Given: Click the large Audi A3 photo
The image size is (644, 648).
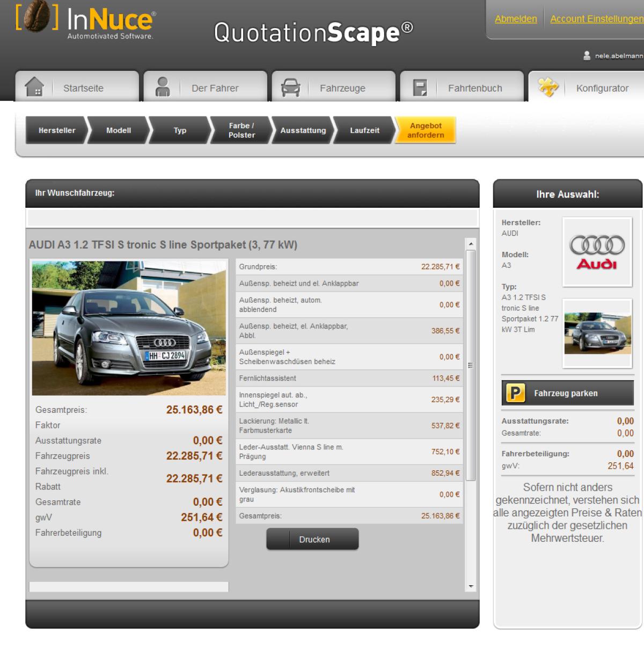Looking at the screenshot, I should tap(129, 329).
